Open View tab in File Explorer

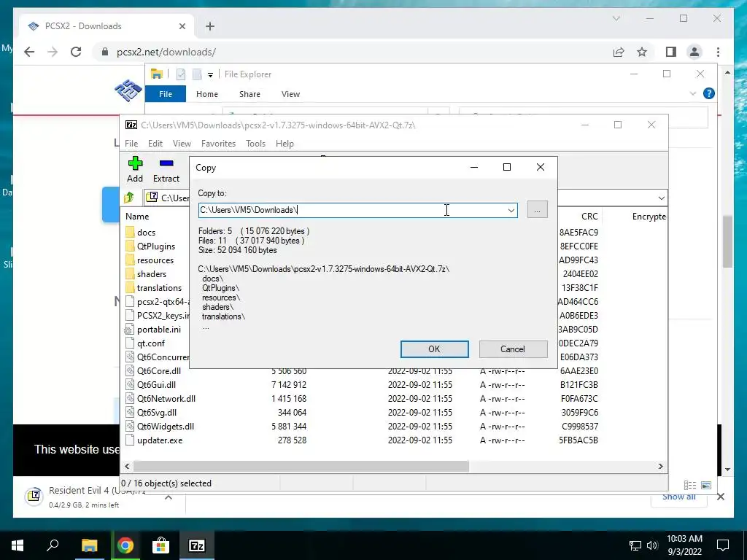(290, 94)
